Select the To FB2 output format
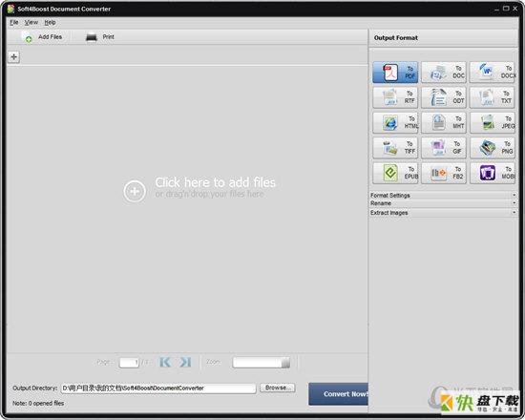This screenshot has height=420, width=525. [x=443, y=173]
